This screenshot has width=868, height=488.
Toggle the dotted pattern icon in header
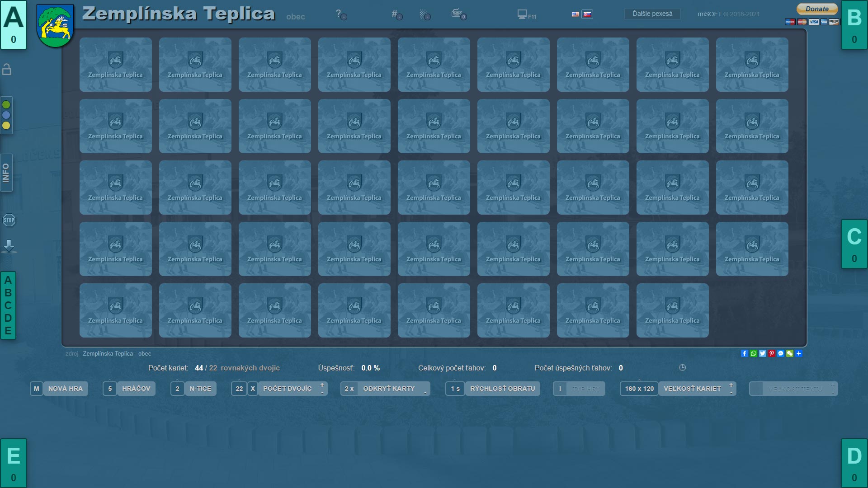[x=425, y=14]
